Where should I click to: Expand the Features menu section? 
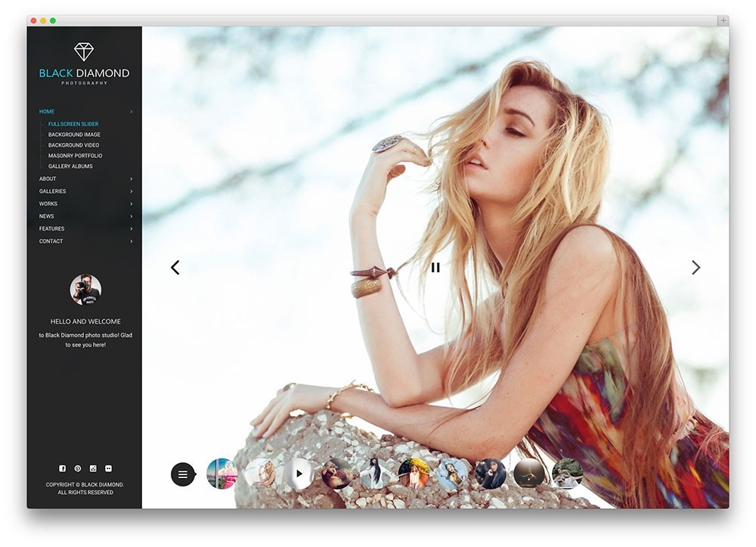(51, 228)
